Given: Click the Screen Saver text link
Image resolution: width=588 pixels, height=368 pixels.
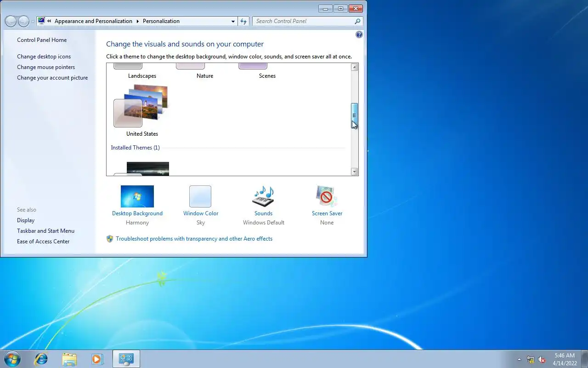Looking at the screenshot, I should point(327,213).
